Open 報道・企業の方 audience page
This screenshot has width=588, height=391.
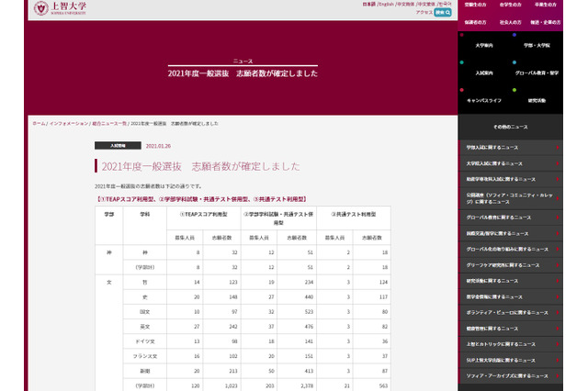point(545,22)
